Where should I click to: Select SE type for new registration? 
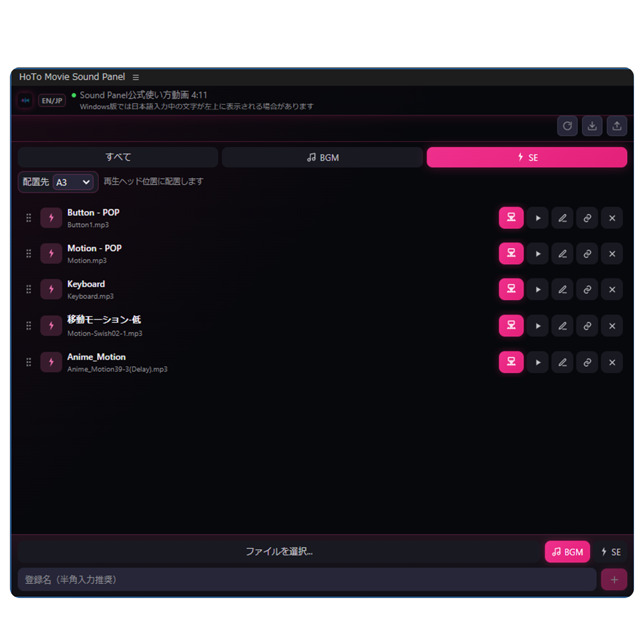(x=611, y=552)
